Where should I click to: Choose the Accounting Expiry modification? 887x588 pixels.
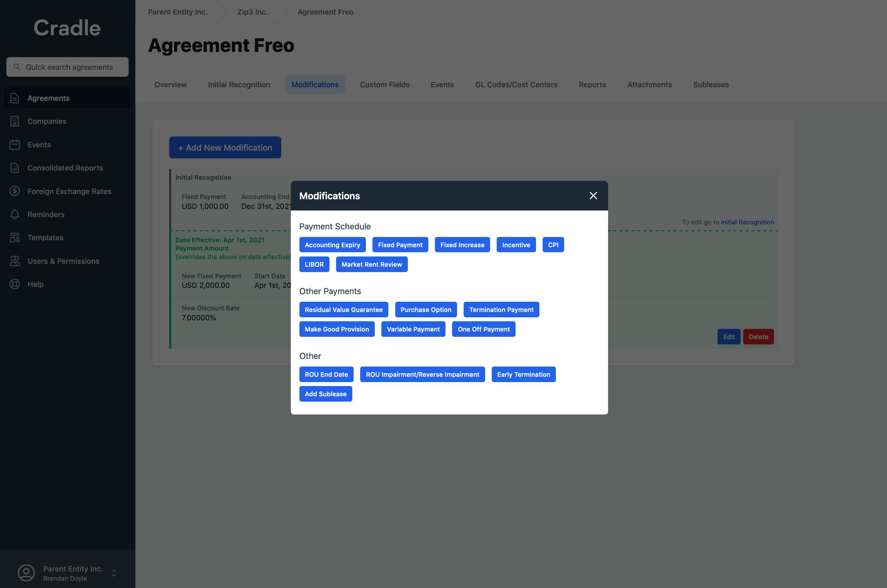click(x=332, y=245)
